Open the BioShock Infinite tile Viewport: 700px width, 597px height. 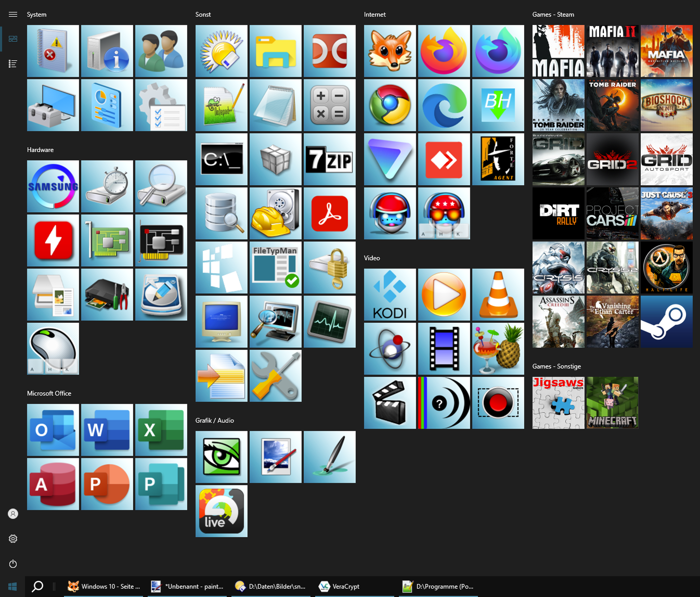pyautogui.click(x=667, y=105)
